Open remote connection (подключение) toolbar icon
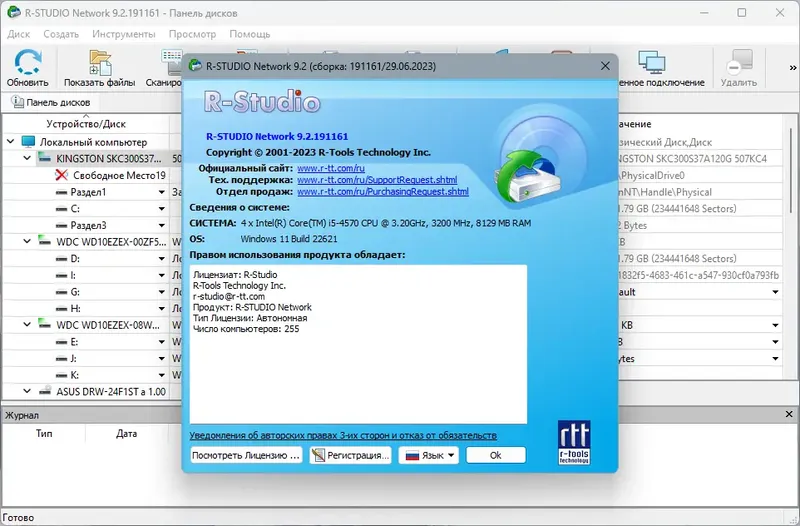 [x=652, y=62]
